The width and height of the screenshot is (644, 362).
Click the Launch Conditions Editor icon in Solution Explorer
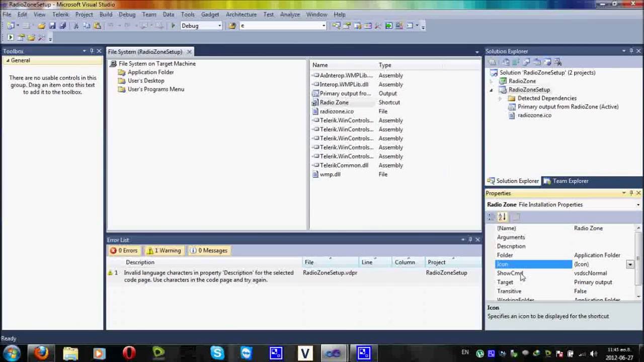tap(558, 62)
